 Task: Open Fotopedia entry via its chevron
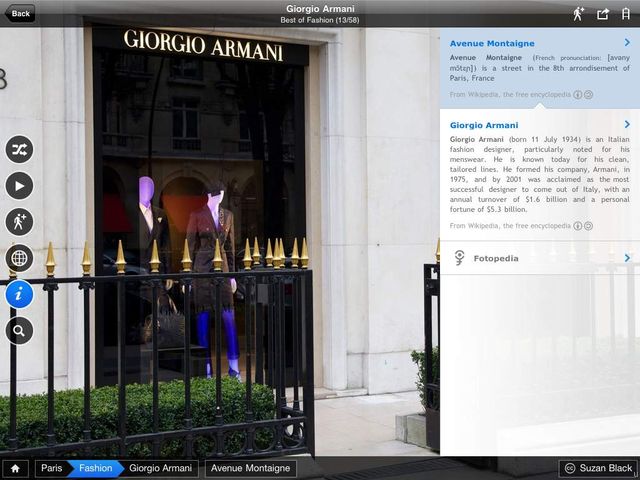tap(626, 258)
